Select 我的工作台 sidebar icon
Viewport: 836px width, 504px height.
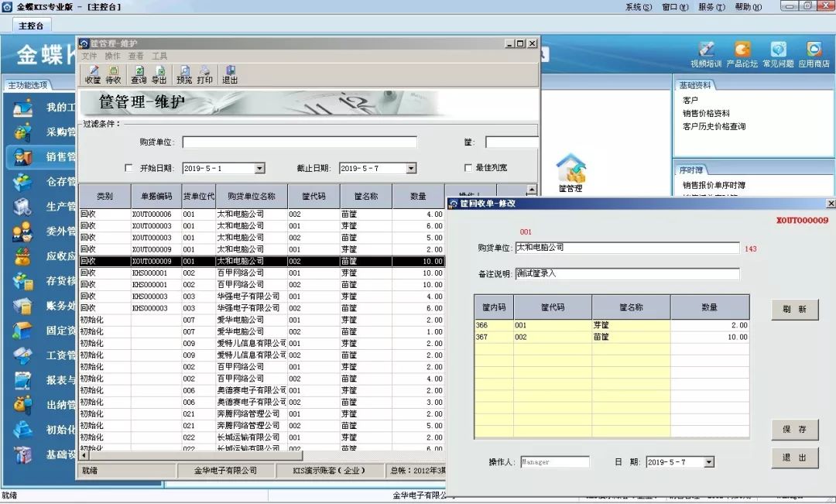(23, 107)
